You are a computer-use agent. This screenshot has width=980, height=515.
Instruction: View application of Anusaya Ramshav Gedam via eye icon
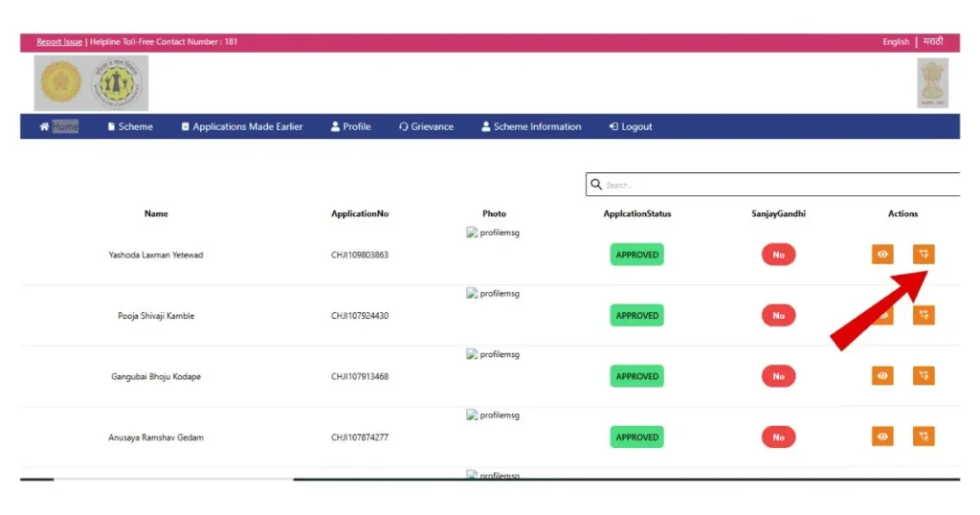[881, 437]
